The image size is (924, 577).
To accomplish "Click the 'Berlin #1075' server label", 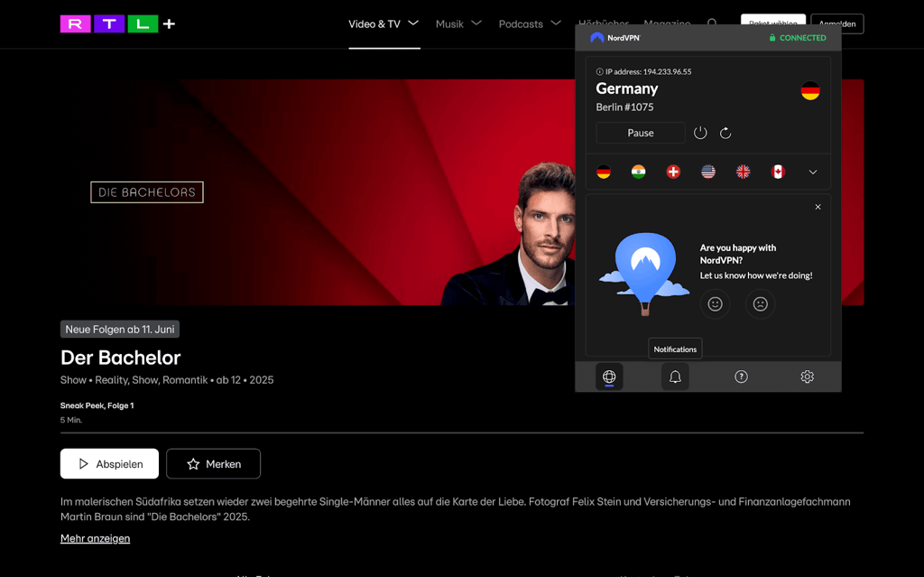I will pos(624,107).
